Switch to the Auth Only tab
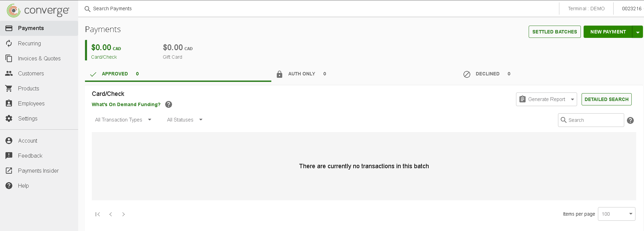Screen dimensions: 644x231 pyautogui.click(x=301, y=74)
